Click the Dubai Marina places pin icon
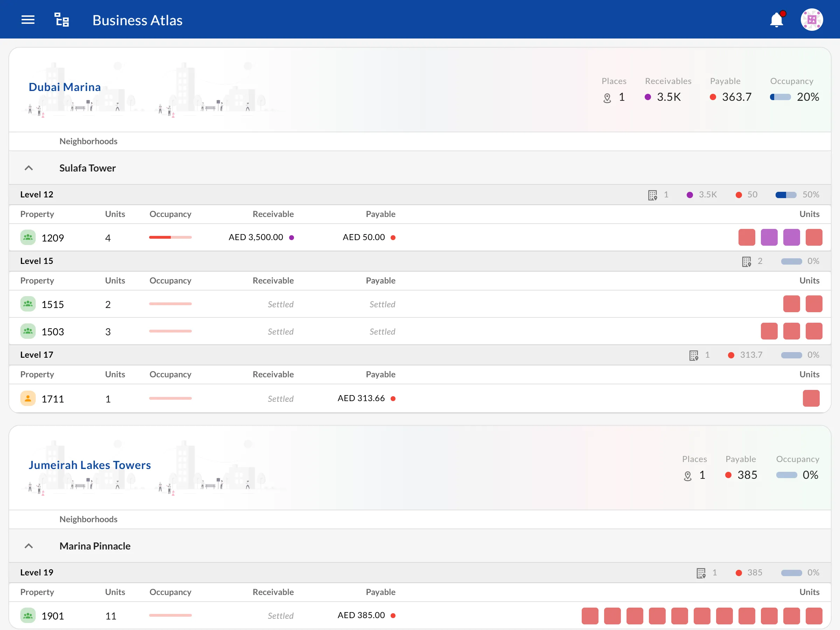Viewport: 840px width, 630px height. (x=607, y=98)
